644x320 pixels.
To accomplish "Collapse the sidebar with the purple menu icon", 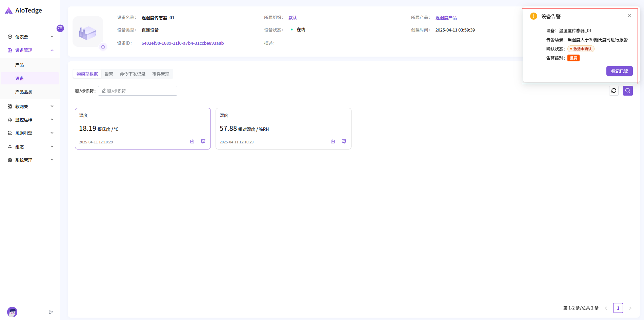I will click(60, 28).
